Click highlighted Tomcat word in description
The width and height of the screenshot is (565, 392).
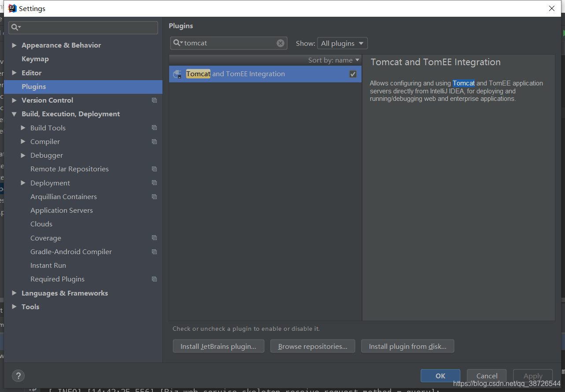pos(464,83)
